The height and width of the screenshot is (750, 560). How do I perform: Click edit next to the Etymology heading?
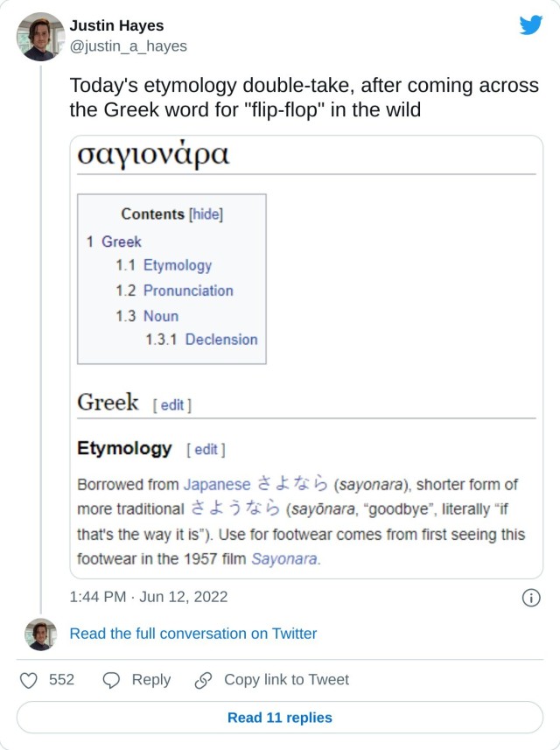click(x=207, y=449)
